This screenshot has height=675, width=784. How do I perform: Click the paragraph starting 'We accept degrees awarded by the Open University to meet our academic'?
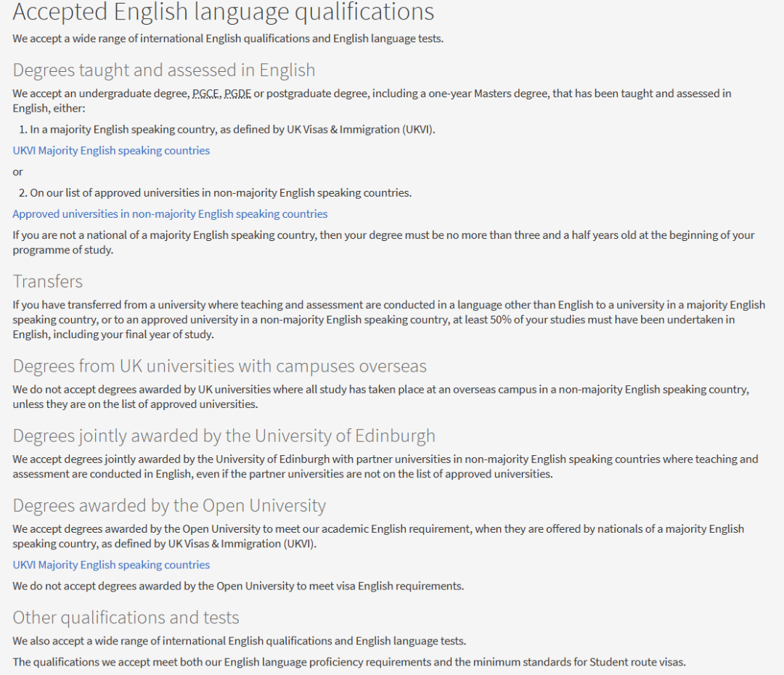[378, 536]
